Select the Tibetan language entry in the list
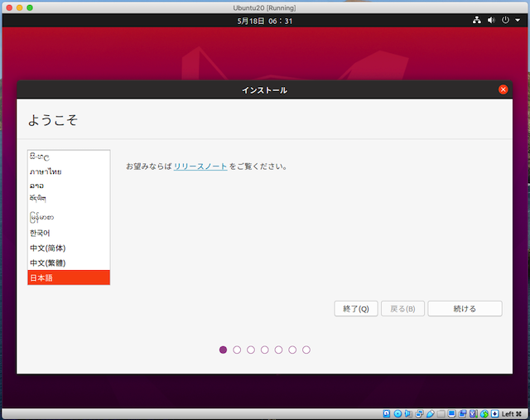 [69, 199]
